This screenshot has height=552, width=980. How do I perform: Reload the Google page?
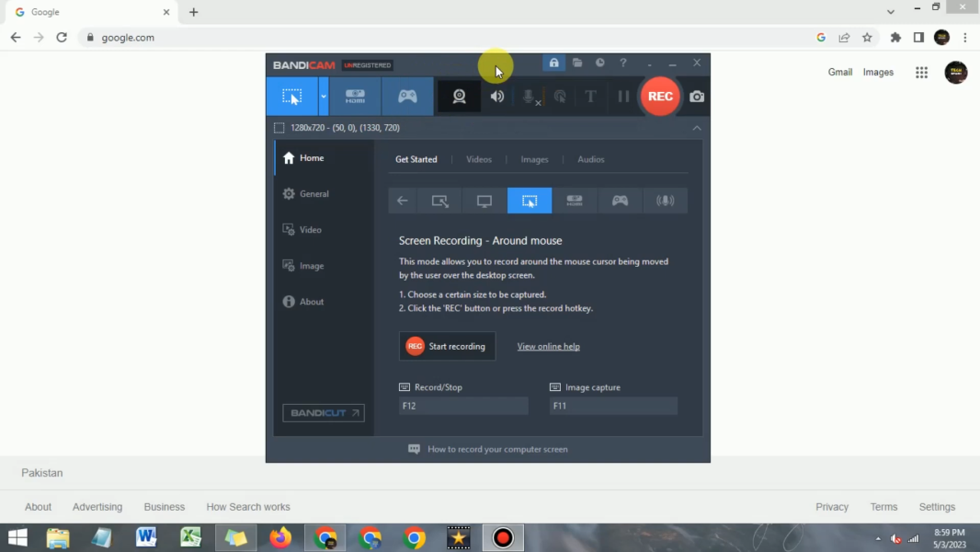tap(62, 38)
